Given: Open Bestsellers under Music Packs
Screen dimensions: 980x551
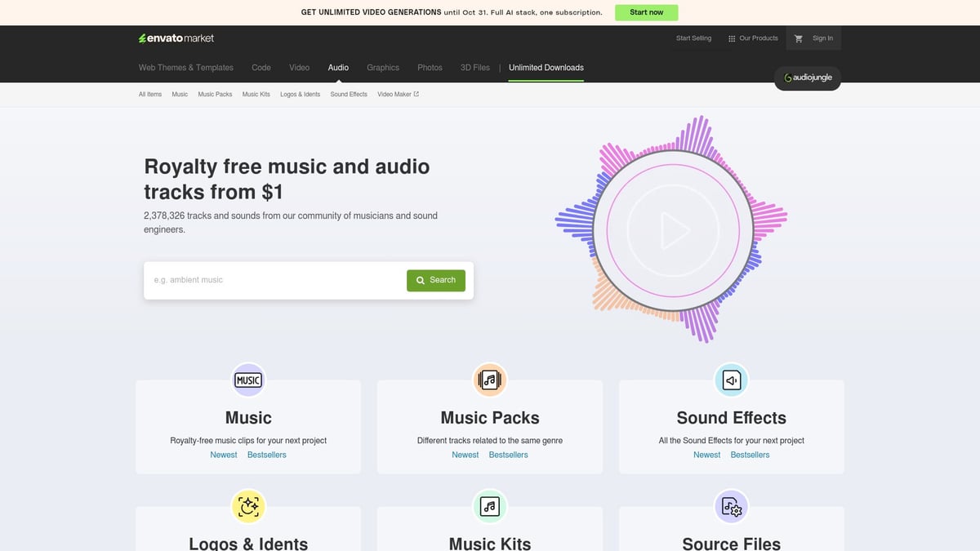Looking at the screenshot, I should click(x=508, y=455).
